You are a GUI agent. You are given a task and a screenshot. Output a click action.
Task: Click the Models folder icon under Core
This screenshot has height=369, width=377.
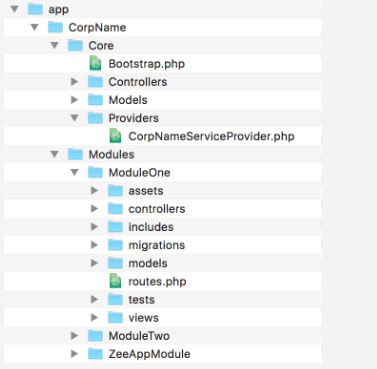[95, 99]
